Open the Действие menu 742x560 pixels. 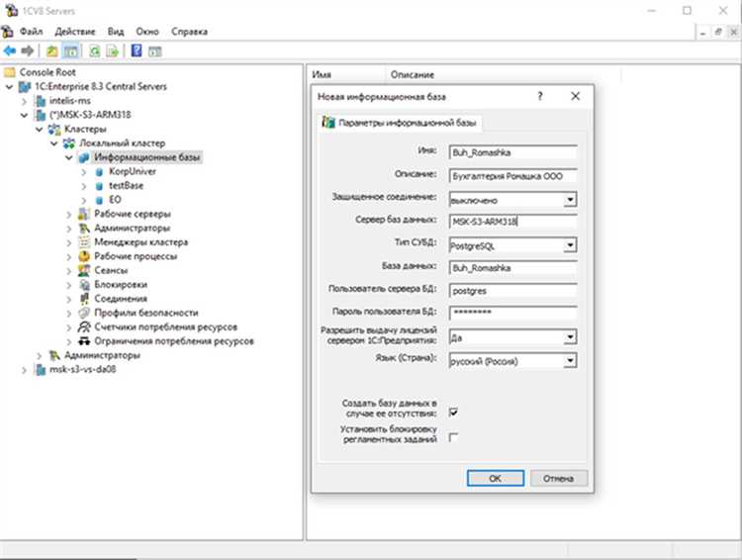[x=75, y=32]
